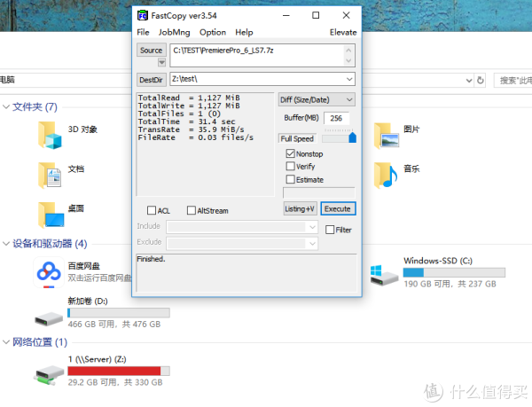The width and height of the screenshot is (532, 407).
Task: Enable the Nonstop checkbox
Action: (x=290, y=153)
